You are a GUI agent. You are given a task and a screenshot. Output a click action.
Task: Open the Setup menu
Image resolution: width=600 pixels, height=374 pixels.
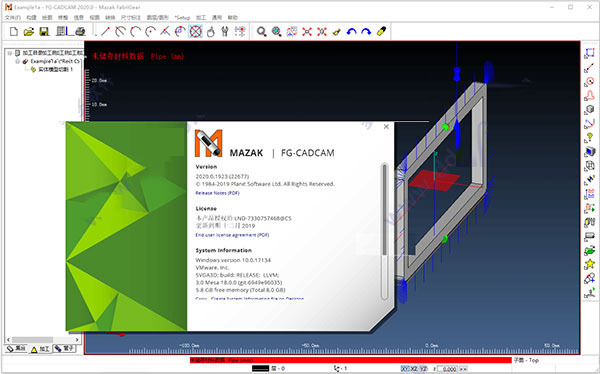point(182,18)
